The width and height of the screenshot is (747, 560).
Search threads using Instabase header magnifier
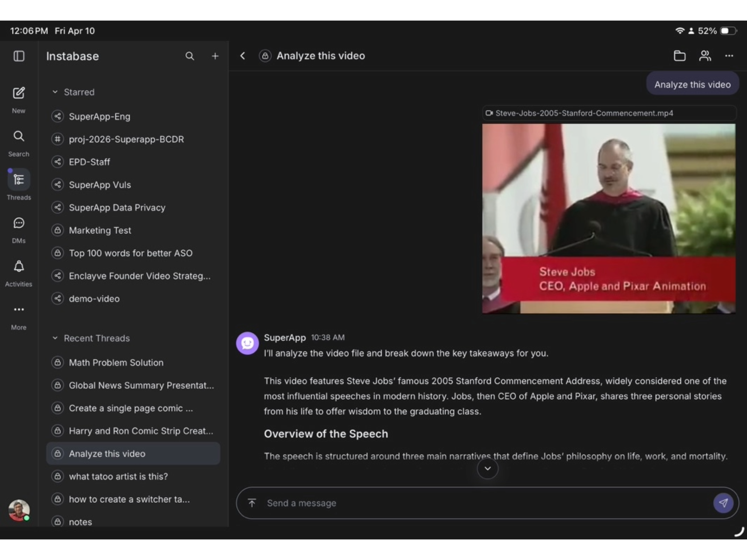(190, 56)
